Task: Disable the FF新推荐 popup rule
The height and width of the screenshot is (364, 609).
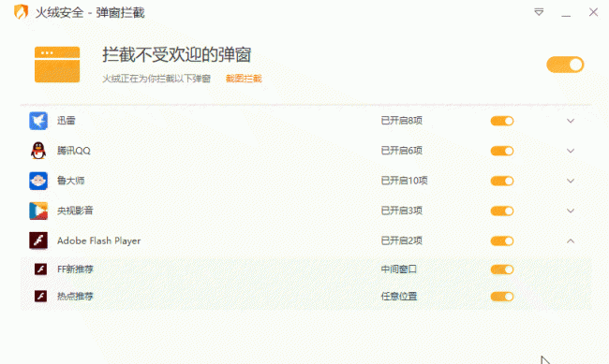Action: tap(502, 269)
